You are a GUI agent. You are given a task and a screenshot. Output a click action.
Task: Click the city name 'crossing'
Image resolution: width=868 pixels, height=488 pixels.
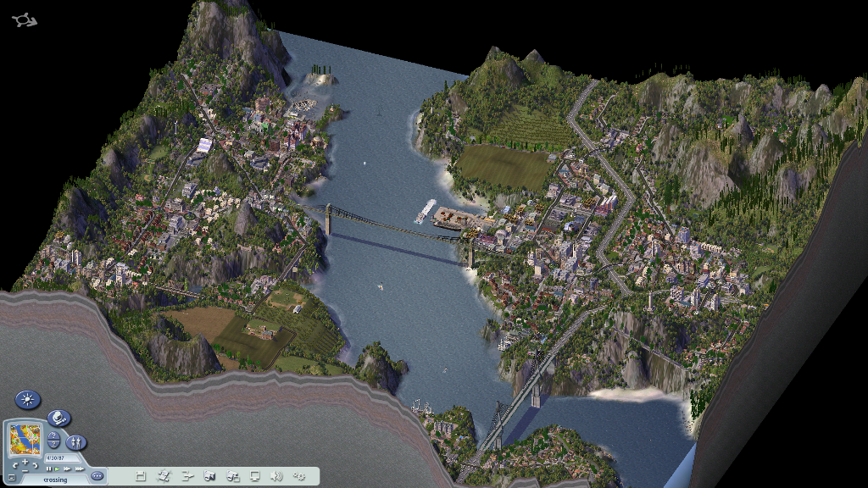click(x=55, y=480)
